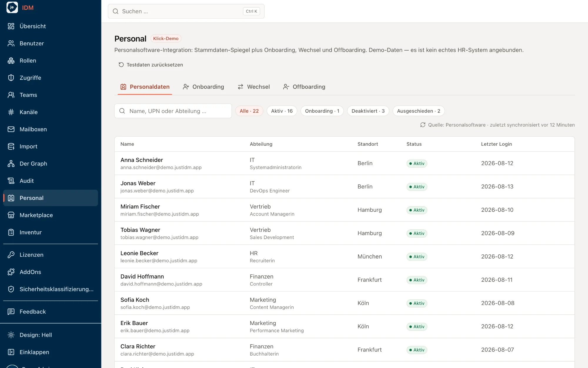The image size is (588, 368).
Task: Click jonas.weber@demo.justidm.app email
Action: pos(157,191)
